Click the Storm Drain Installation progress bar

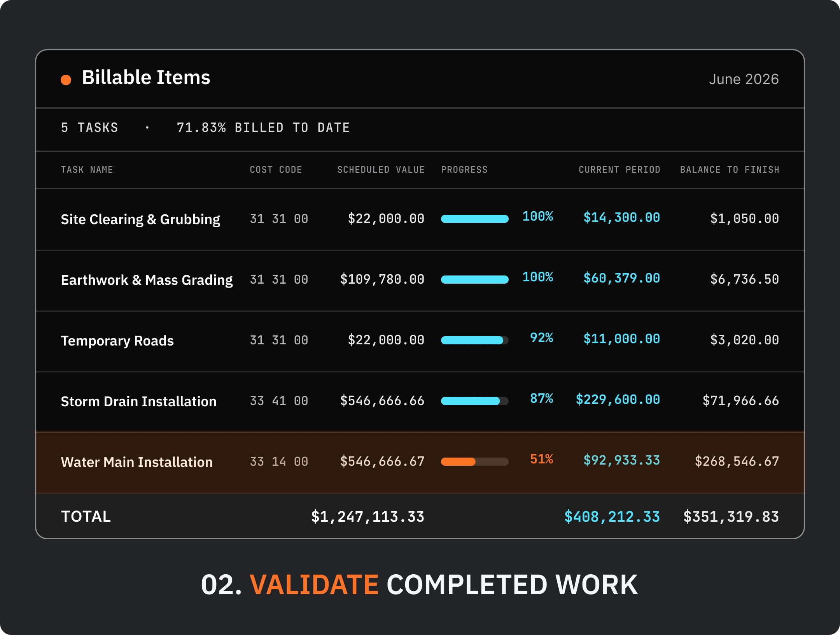pos(475,401)
